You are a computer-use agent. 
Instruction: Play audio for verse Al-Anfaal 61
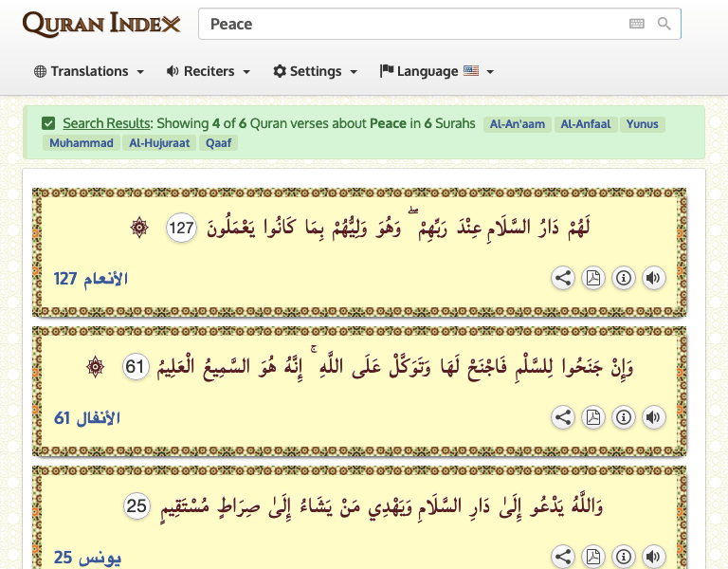653,417
